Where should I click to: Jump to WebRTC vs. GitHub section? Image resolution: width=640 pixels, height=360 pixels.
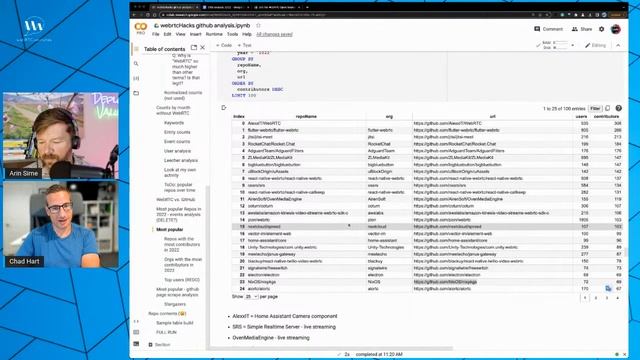176,200
